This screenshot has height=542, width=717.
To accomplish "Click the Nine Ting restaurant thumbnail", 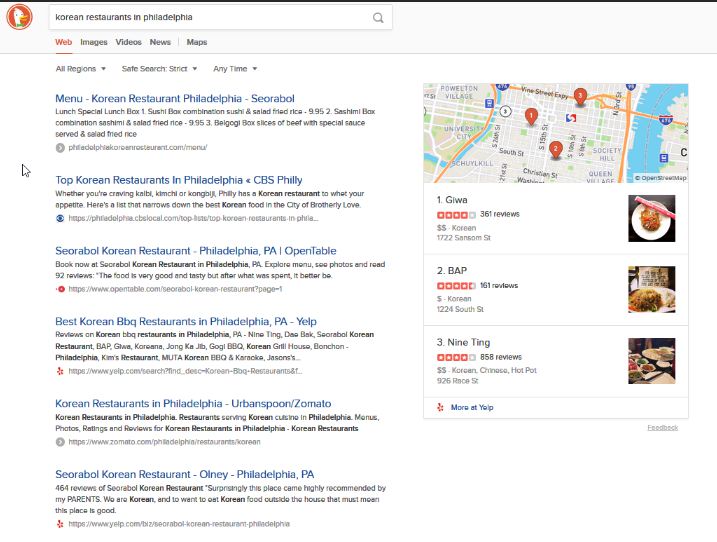I will click(x=652, y=362).
